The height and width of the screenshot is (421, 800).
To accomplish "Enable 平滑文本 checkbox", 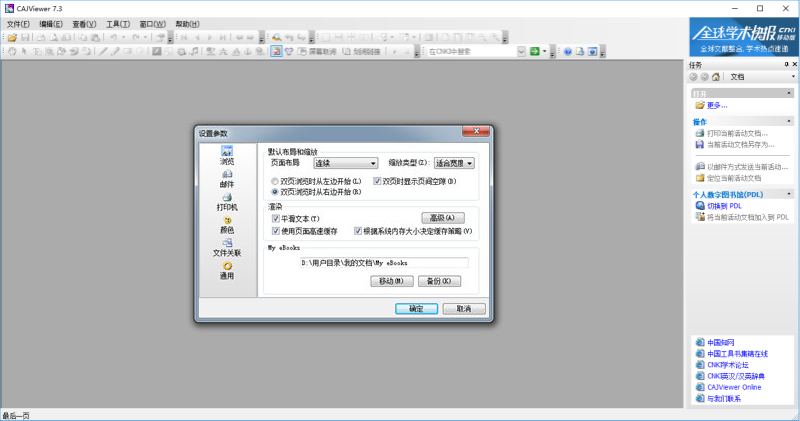I will 276,218.
